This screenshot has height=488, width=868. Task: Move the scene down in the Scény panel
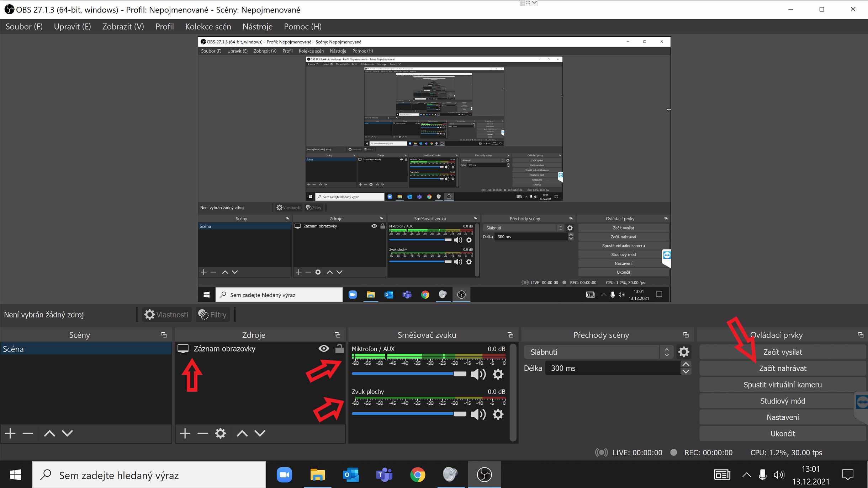(67, 433)
